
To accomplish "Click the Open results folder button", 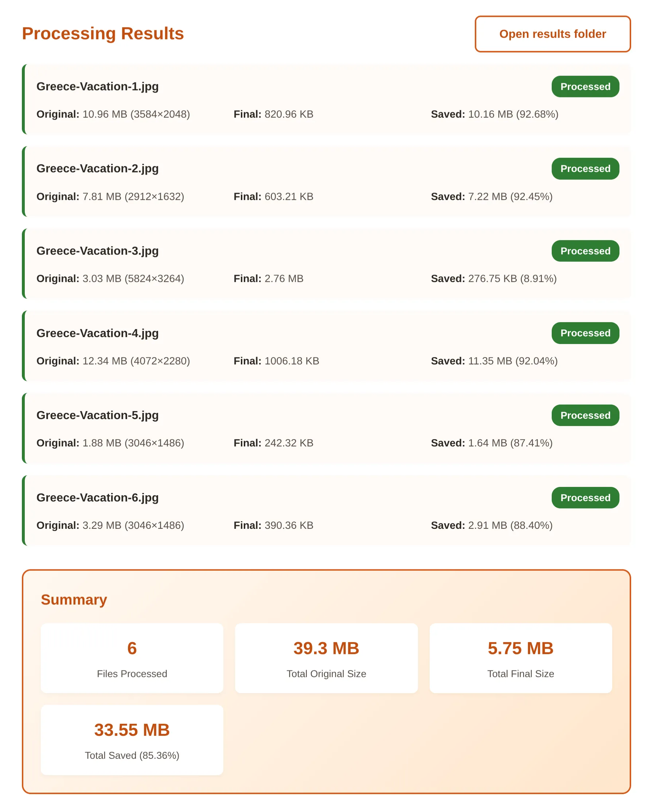I will pos(552,34).
